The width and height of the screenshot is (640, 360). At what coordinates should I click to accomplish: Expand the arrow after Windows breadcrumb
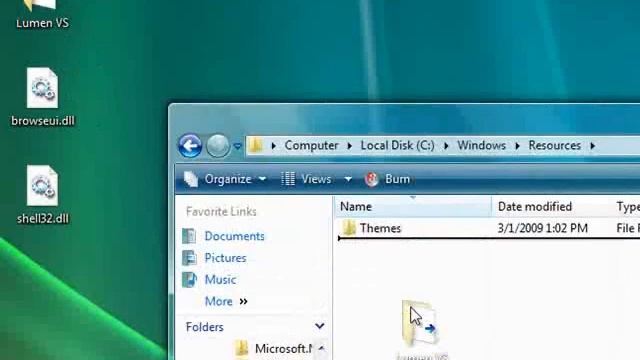(517, 146)
